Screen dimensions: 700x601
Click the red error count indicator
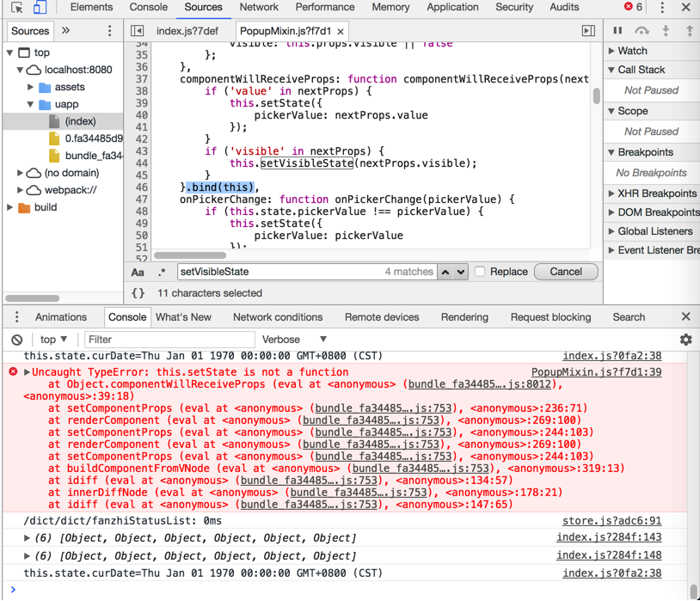pyautogui.click(x=634, y=7)
